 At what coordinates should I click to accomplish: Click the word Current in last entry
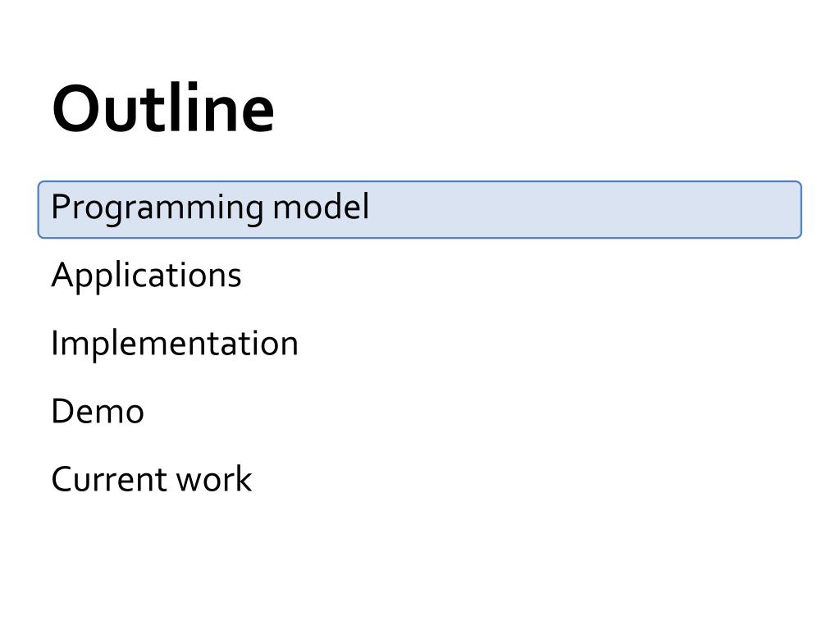[110, 478]
